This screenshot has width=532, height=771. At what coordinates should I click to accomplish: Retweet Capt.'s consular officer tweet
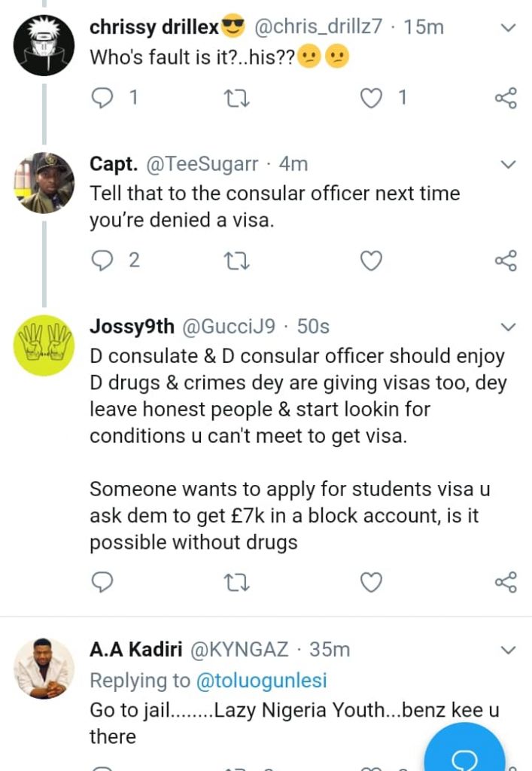236,261
